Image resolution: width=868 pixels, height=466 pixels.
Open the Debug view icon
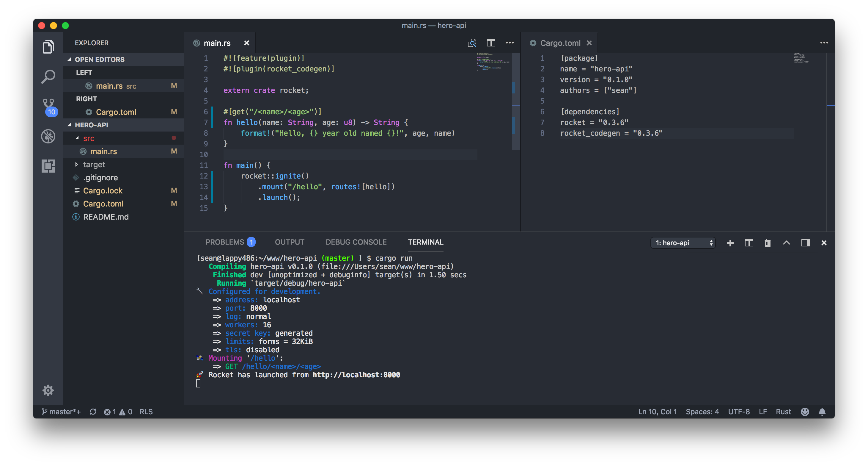click(48, 136)
